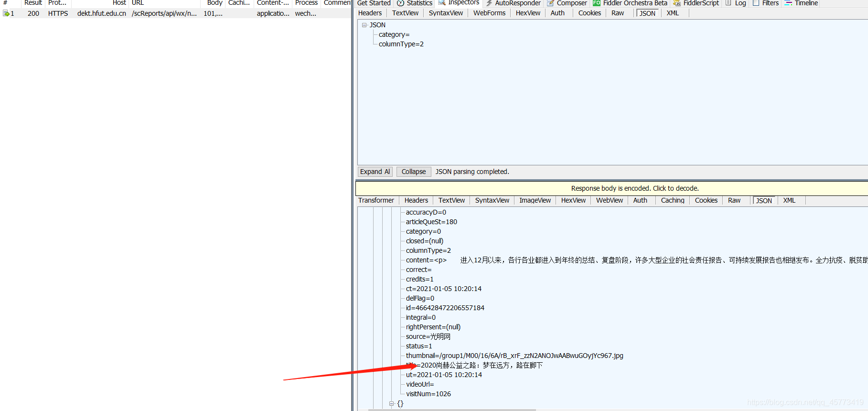868x411 pixels.
Task: Select response Auth tab
Action: click(x=640, y=200)
